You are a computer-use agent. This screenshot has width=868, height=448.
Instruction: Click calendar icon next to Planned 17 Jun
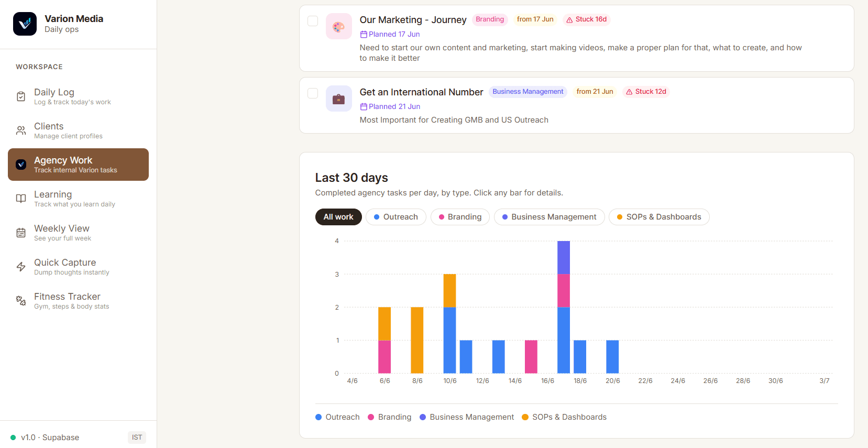tap(364, 35)
